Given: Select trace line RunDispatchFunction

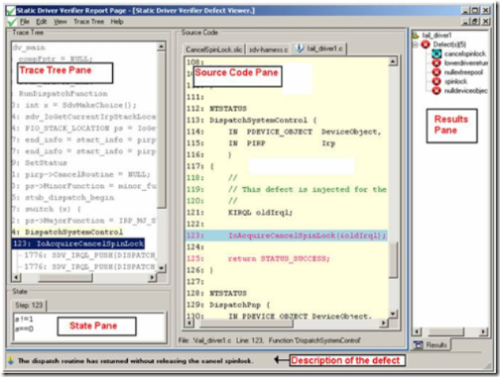Looking at the screenshot, I should 63,94.
